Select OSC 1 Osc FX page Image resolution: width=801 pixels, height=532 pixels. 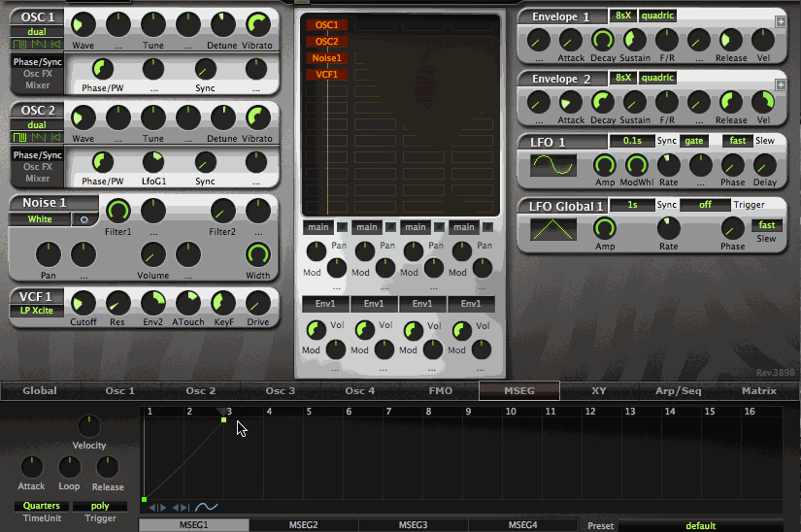click(x=38, y=74)
